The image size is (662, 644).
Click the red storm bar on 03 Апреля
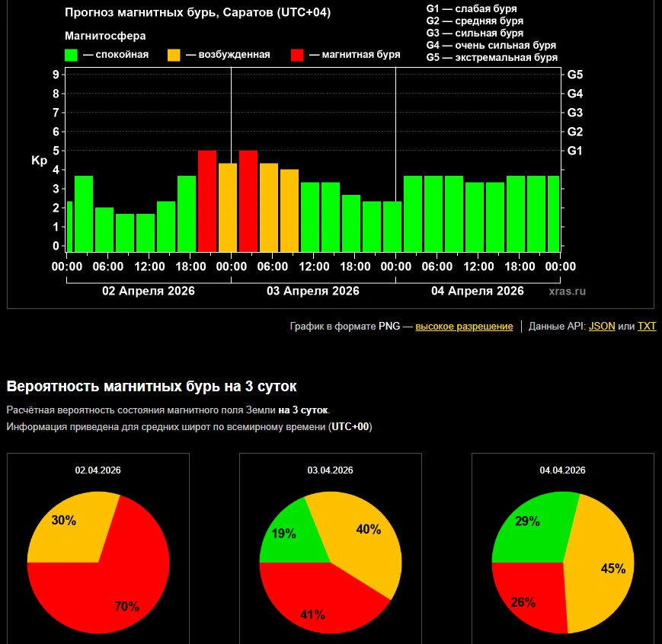pyautogui.click(x=248, y=202)
